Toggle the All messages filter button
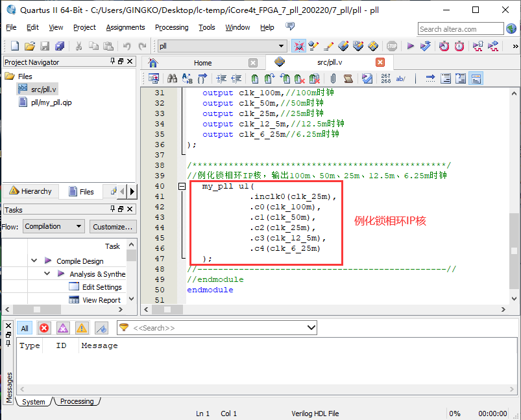This screenshot has height=420, width=521. point(25,328)
